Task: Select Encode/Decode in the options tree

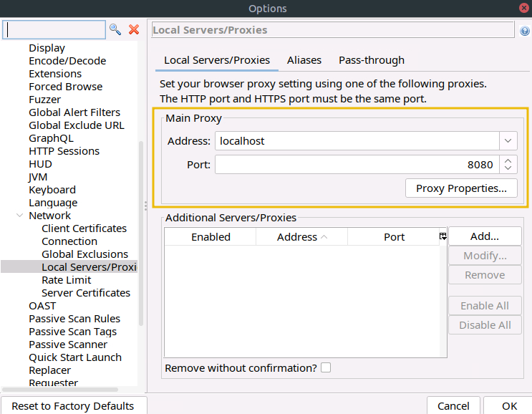Action: 67,61
